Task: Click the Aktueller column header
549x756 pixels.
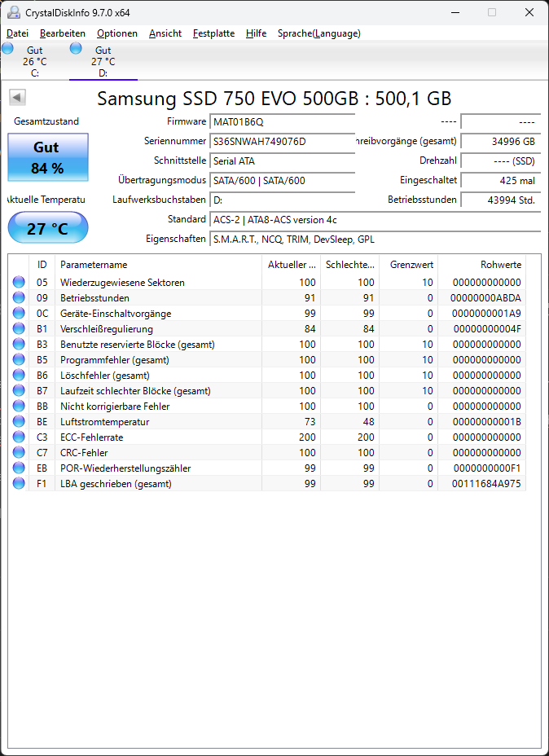Action: click(291, 264)
